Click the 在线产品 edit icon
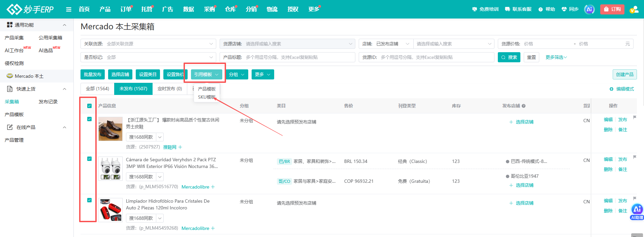Image resolution: width=644 pixels, height=237 pixels. click(10, 127)
